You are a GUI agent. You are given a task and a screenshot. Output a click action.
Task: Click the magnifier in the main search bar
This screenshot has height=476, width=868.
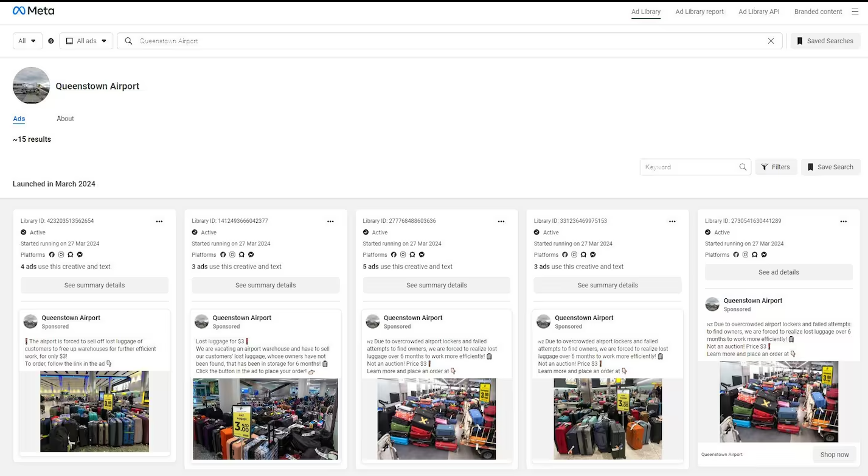(x=128, y=41)
